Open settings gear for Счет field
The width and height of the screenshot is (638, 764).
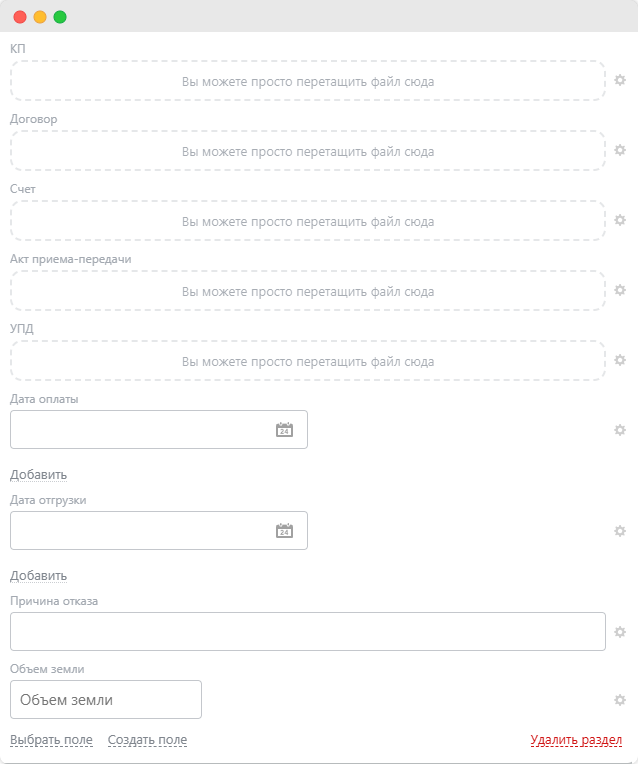pyautogui.click(x=619, y=220)
